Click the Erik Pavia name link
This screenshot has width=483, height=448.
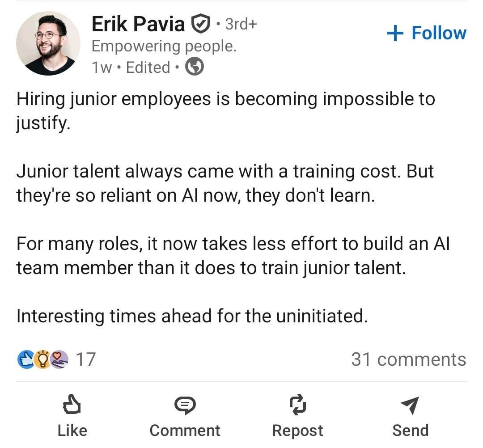point(138,24)
